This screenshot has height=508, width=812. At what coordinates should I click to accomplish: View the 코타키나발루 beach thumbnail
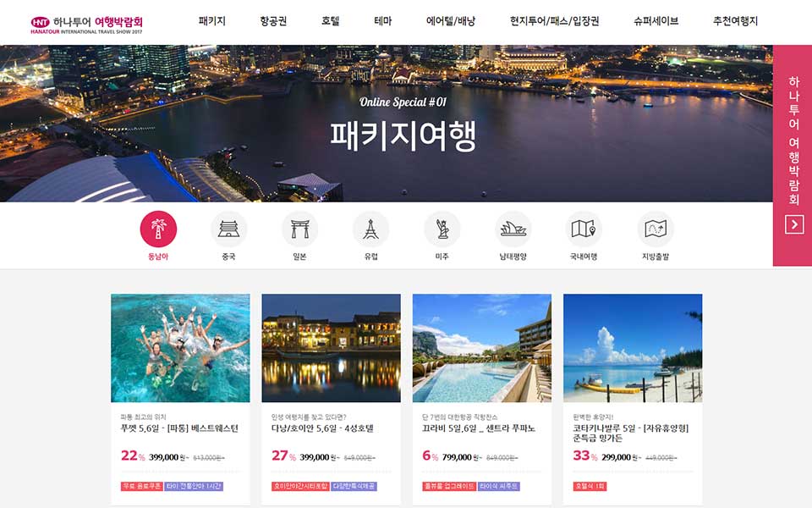pyautogui.click(x=633, y=348)
